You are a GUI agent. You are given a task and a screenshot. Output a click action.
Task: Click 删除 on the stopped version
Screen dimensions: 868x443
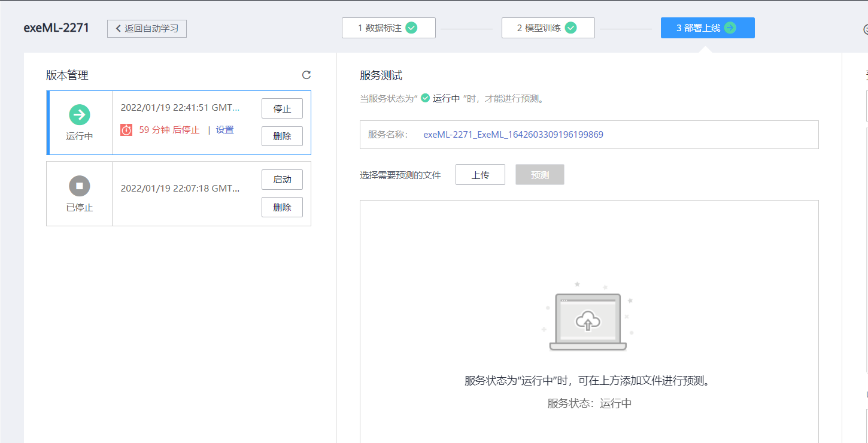pyautogui.click(x=282, y=207)
